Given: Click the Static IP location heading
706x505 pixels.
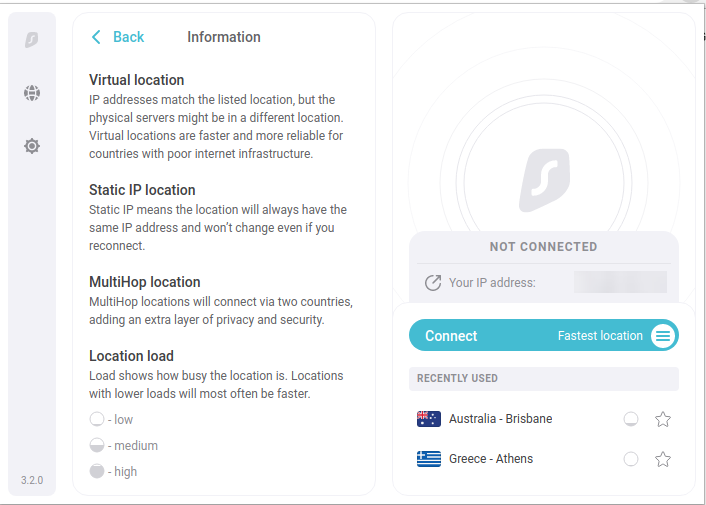Looking at the screenshot, I should [x=142, y=190].
